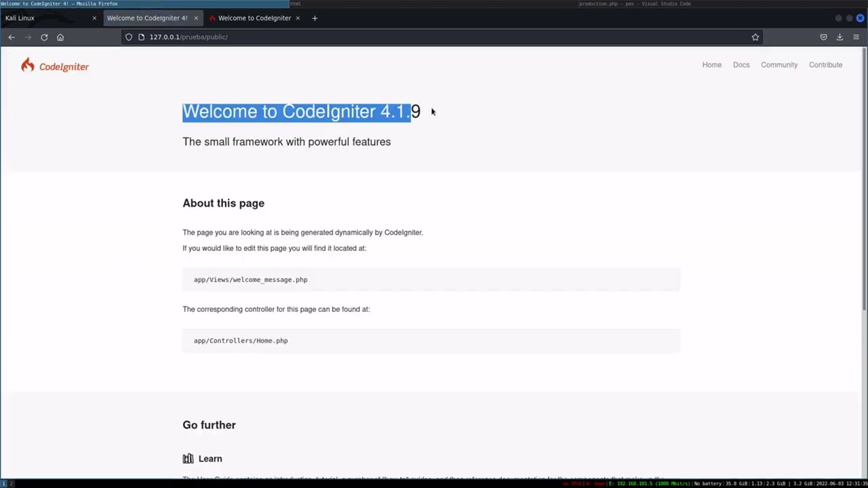Open the Home nav link
This screenshot has width=868, height=488.
712,65
